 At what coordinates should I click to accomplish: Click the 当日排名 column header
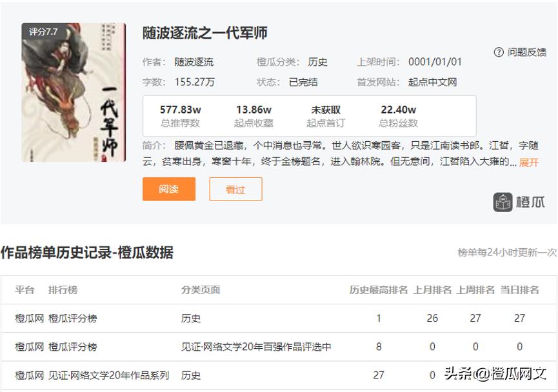pyautogui.click(x=519, y=290)
